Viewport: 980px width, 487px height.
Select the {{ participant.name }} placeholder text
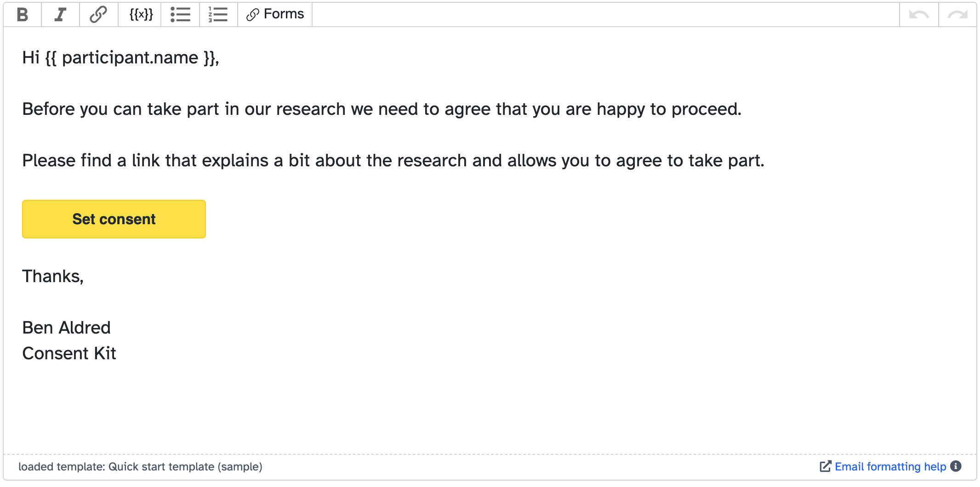point(131,57)
